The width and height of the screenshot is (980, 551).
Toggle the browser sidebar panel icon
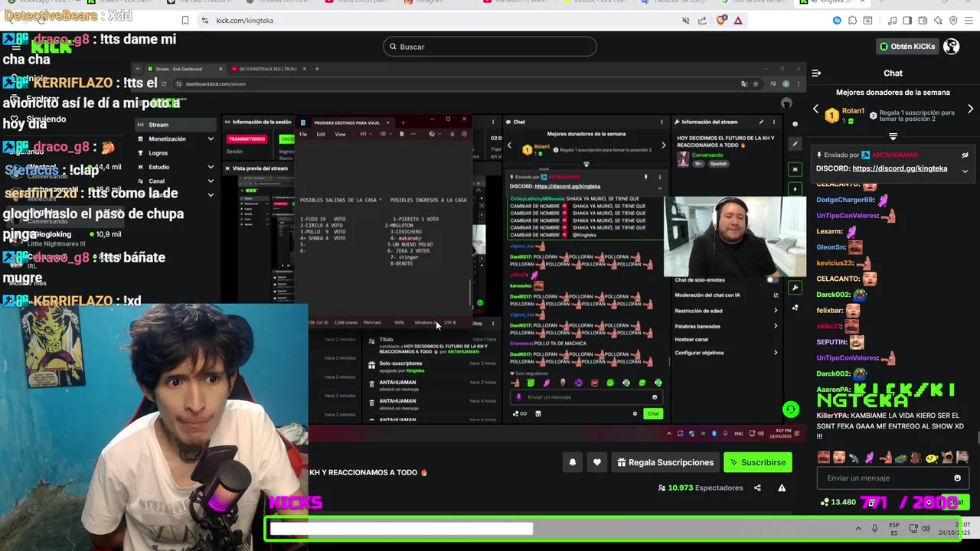click(x=908, y=21)
